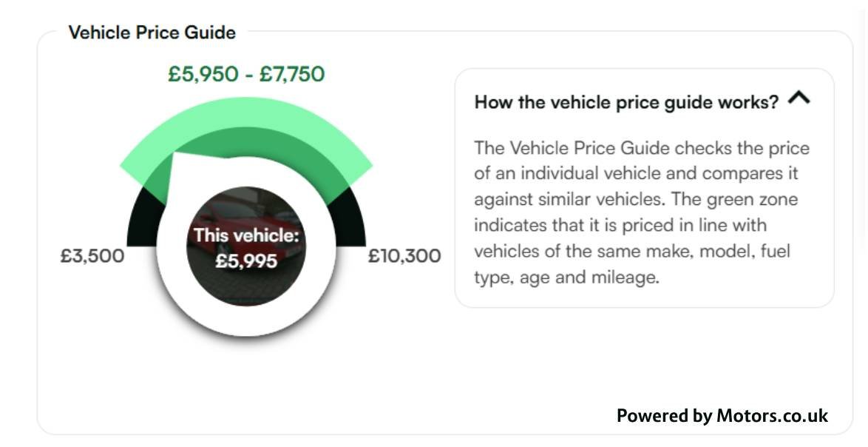Image resolution: width=868 pixels, height=447 pixels.
Task: Click 'How the vehicle price guide works?' heading
Action: click(x=627, y=102)
